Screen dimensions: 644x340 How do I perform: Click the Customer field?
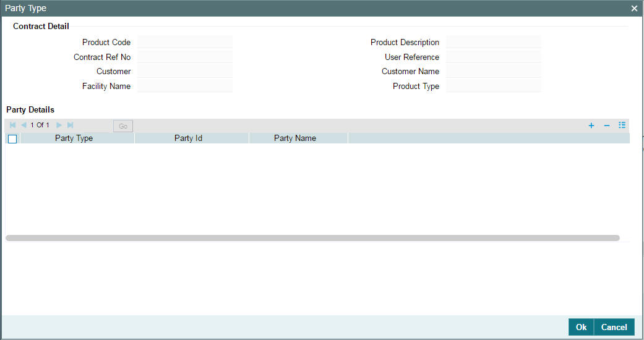pyautogui.click(x=185, y=71)
